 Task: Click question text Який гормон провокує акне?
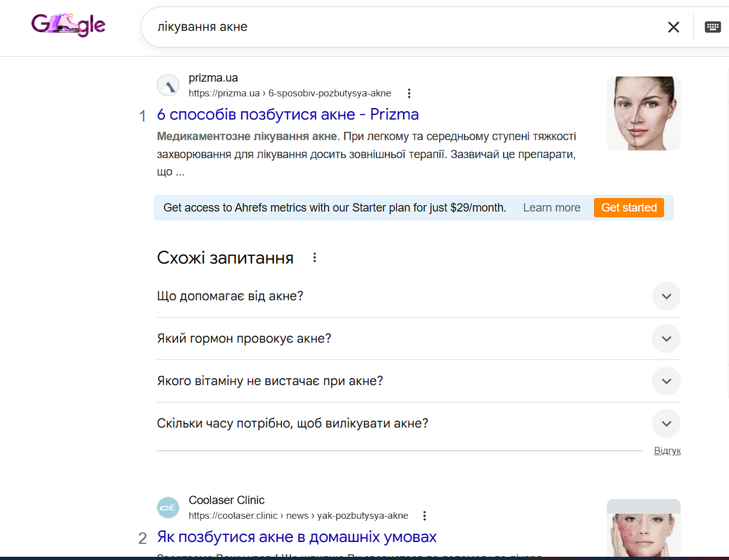coord(244,339)
